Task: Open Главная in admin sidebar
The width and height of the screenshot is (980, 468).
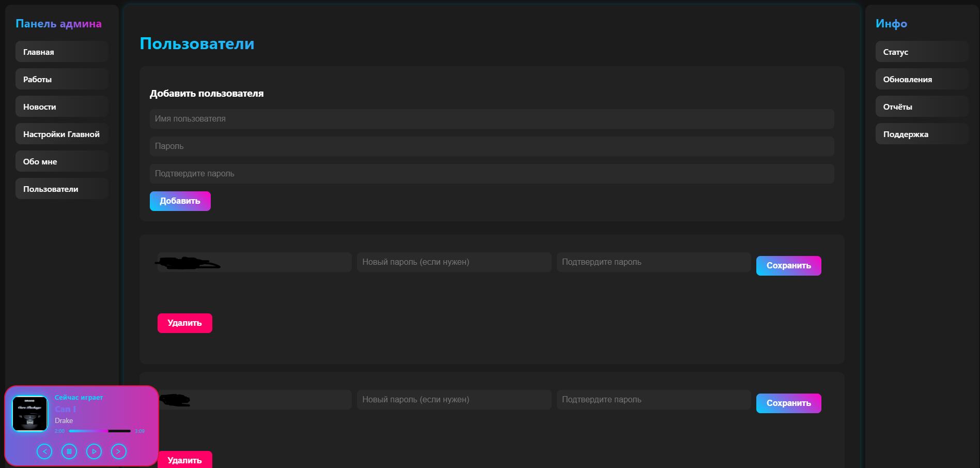Action: [x=62, y=52]
